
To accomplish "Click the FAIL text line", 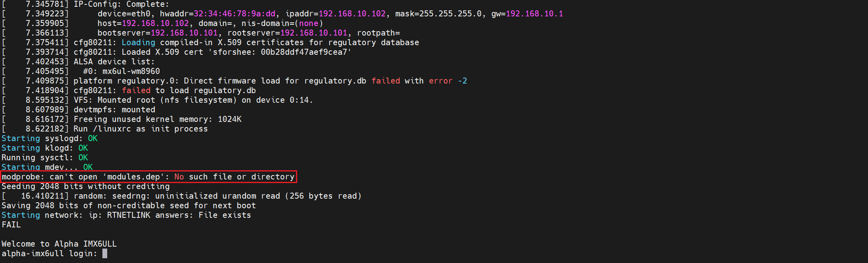I will tap(11, 225).
